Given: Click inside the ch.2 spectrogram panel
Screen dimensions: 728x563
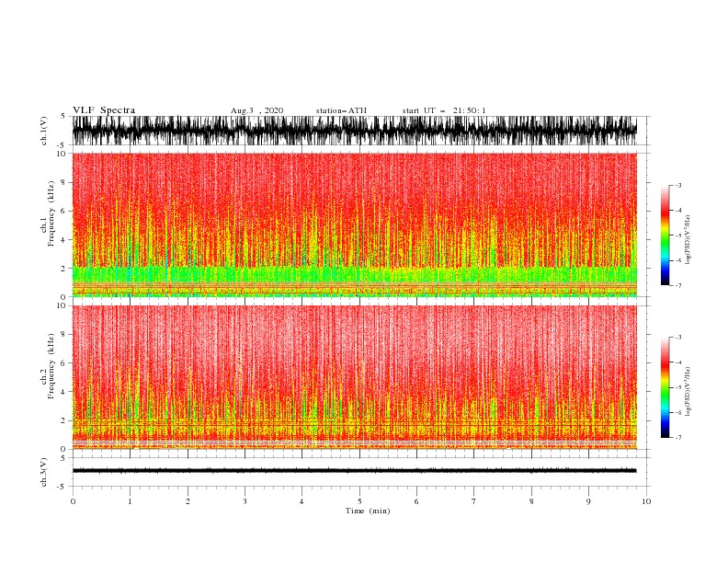Looking at the screenshot, I should (x=355, y=377).
